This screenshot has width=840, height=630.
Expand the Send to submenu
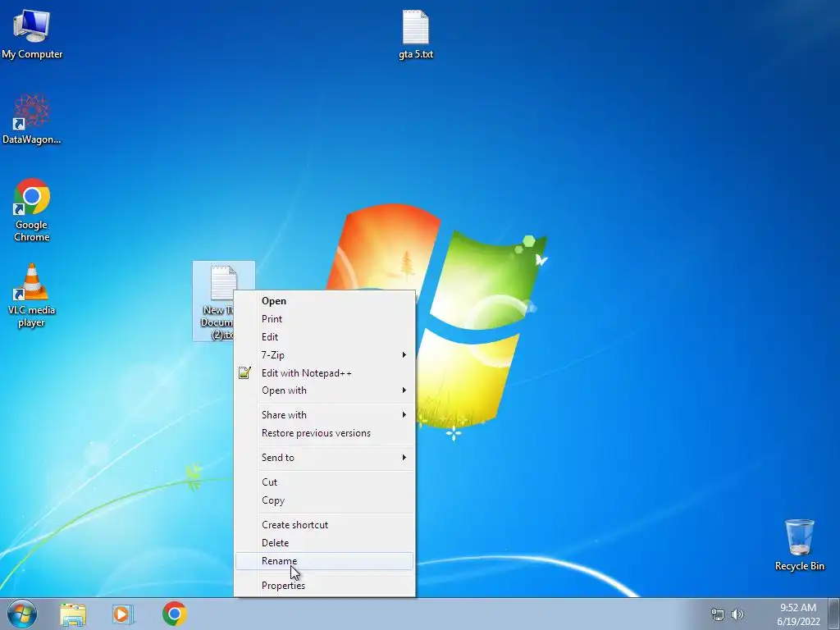coord(325,458)
